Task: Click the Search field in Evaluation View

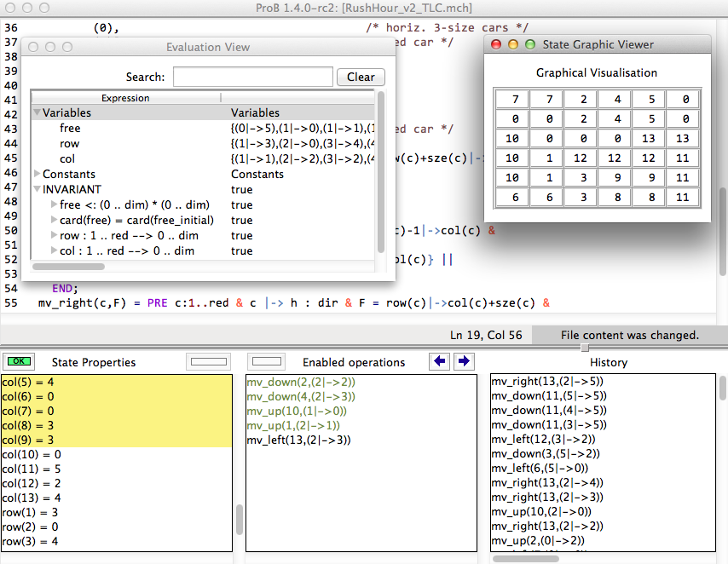Action: (x=252, y=78)
